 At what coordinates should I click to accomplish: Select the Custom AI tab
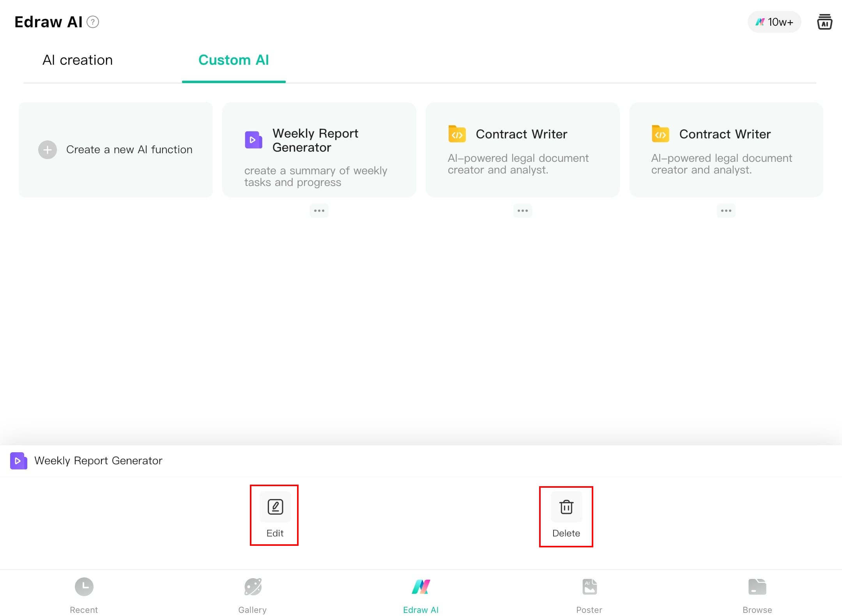pyautogui.click(x=233, y=60)
